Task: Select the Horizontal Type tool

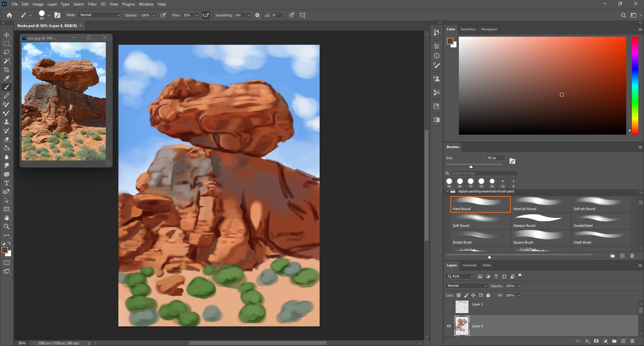Action: [x=7, y=183]
